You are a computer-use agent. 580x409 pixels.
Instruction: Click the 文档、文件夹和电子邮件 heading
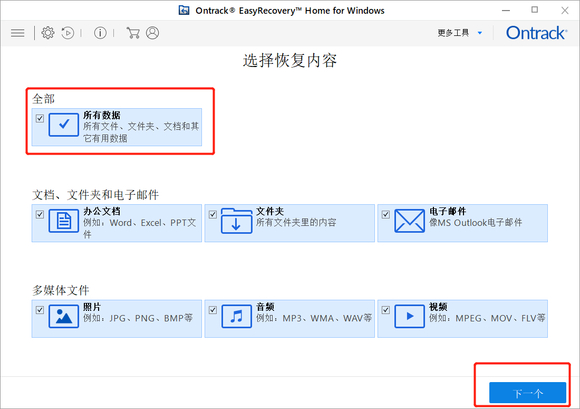(x=96, y=195)
